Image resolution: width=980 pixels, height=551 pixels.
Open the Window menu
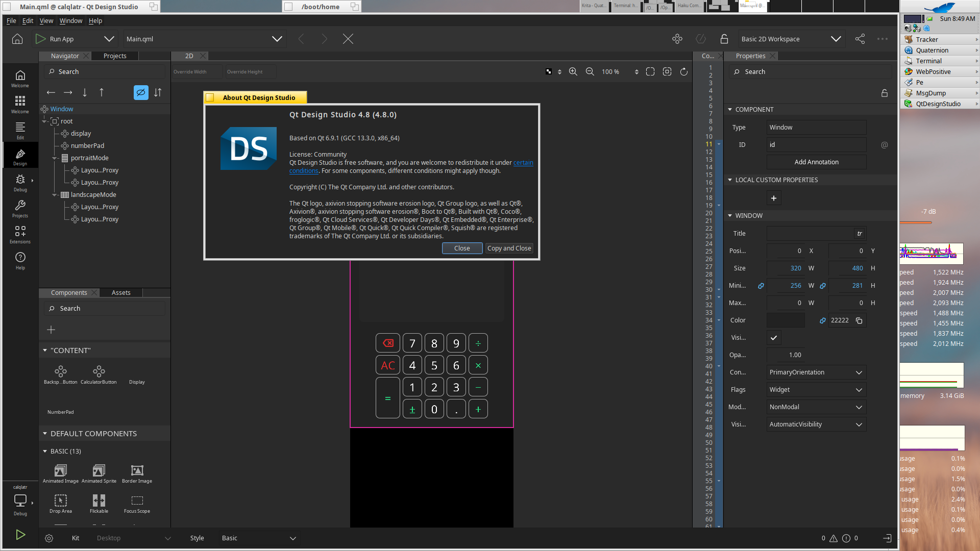[70, 21]
